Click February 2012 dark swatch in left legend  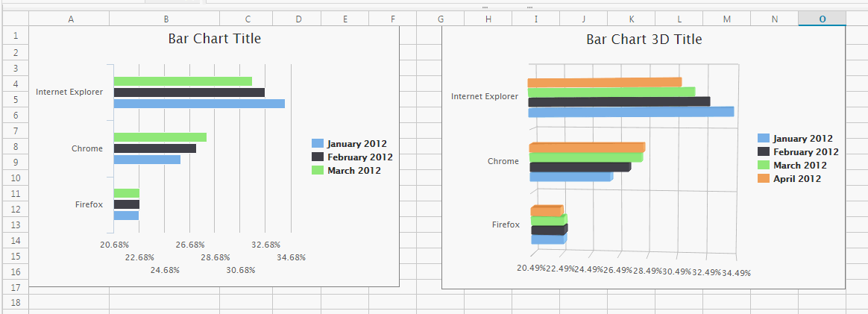click(x=318, y=157)
